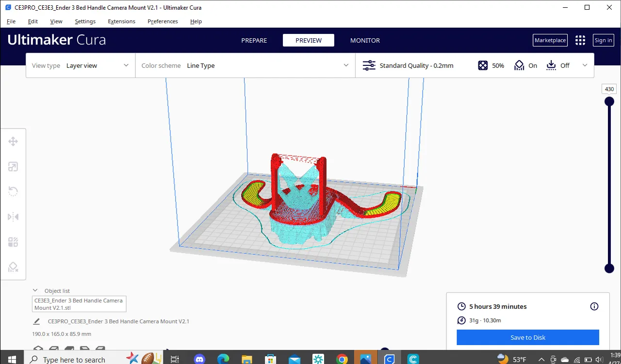Click the layer slider bottom handle
Image resolution: width=621 pixels, height=364 pixels.
coord(609,269)
